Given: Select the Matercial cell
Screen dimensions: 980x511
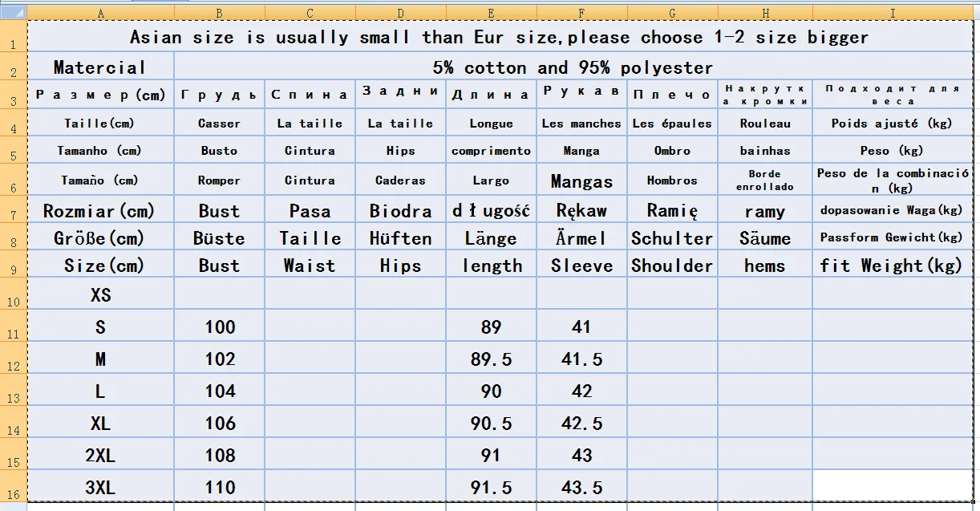Looking at the screenshot, I should pyautogui.click(x=100, y=67).
